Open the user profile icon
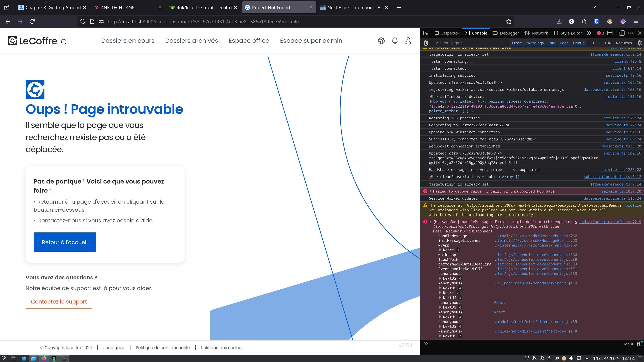This screenshot has width=644, height=362. point(408,41)
